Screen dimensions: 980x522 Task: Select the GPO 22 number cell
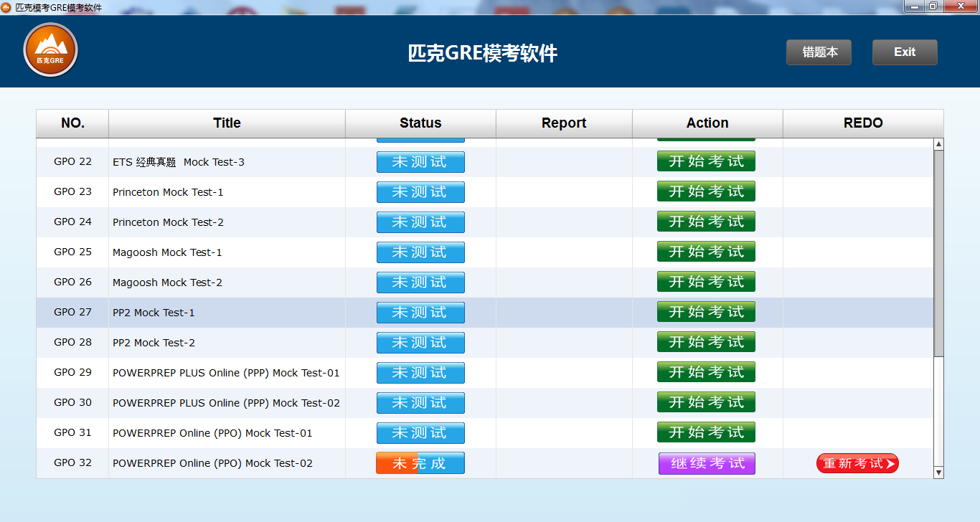click(73, 161)
